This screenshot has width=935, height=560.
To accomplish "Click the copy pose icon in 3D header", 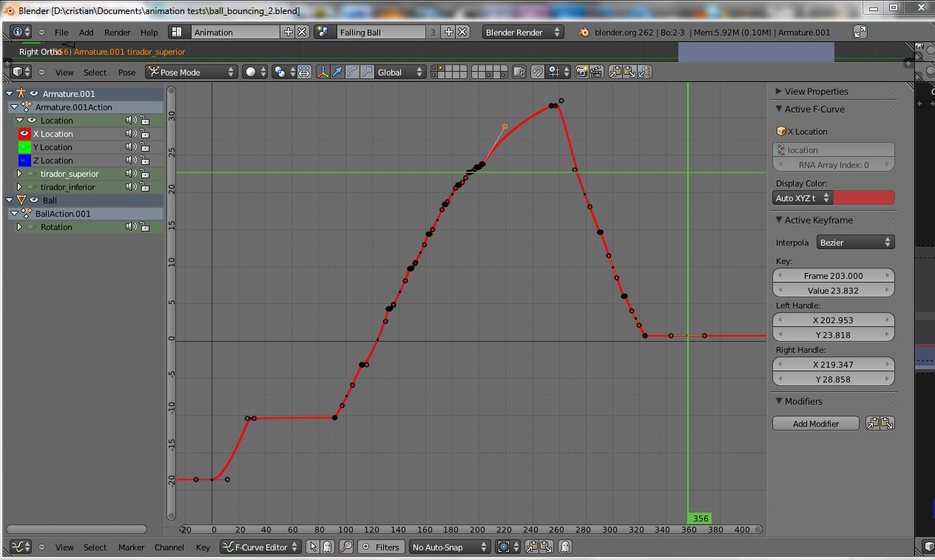I will pos(615,72).
